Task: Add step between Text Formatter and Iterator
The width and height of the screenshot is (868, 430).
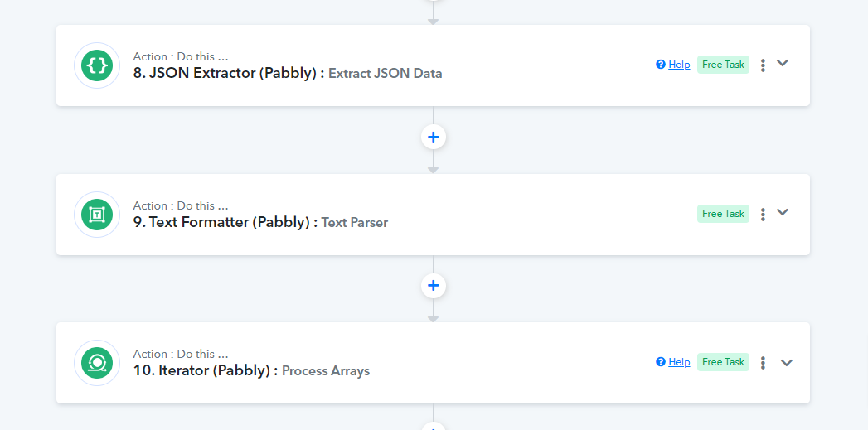Action: 434,286
